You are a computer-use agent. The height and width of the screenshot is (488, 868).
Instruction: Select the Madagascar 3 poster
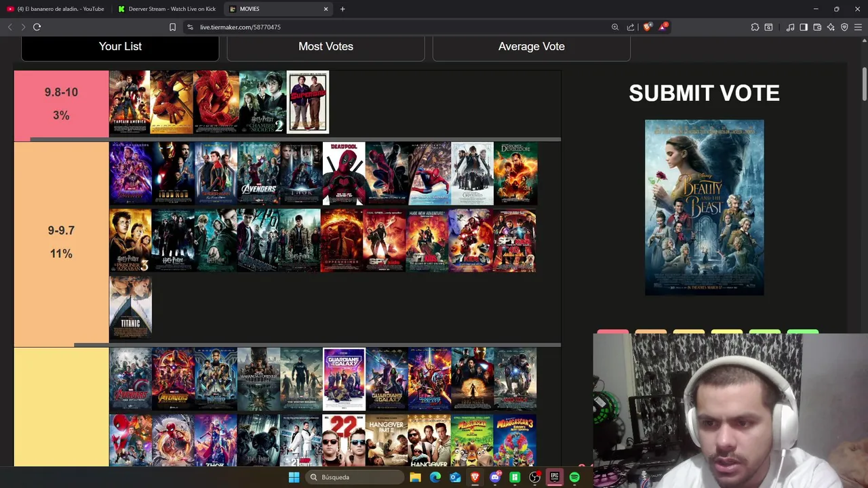(x=515, y=441)
